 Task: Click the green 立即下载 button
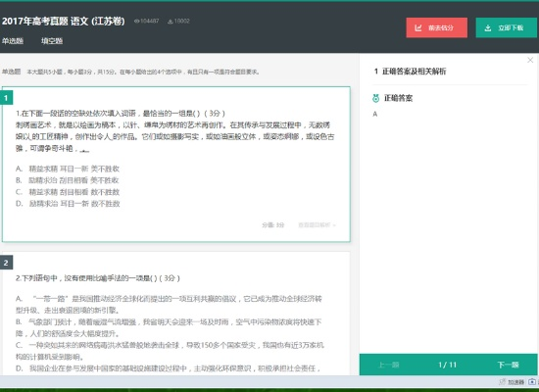pyautogui.click(x=506, y=27)
